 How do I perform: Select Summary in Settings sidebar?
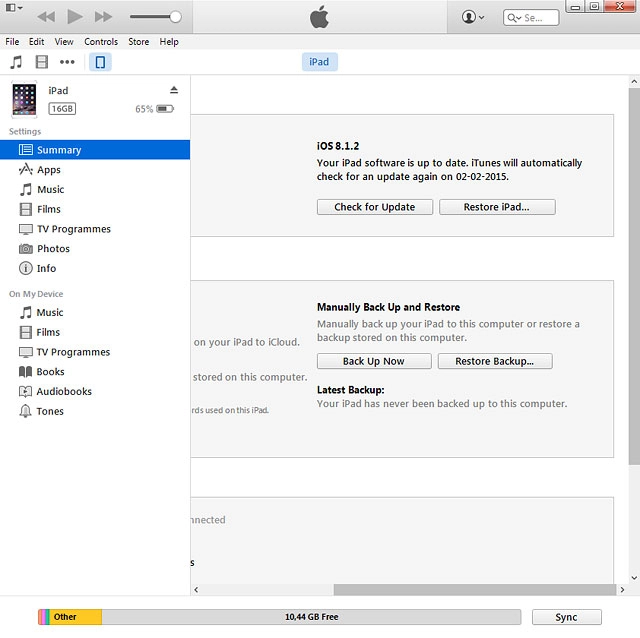pos(95,150)
